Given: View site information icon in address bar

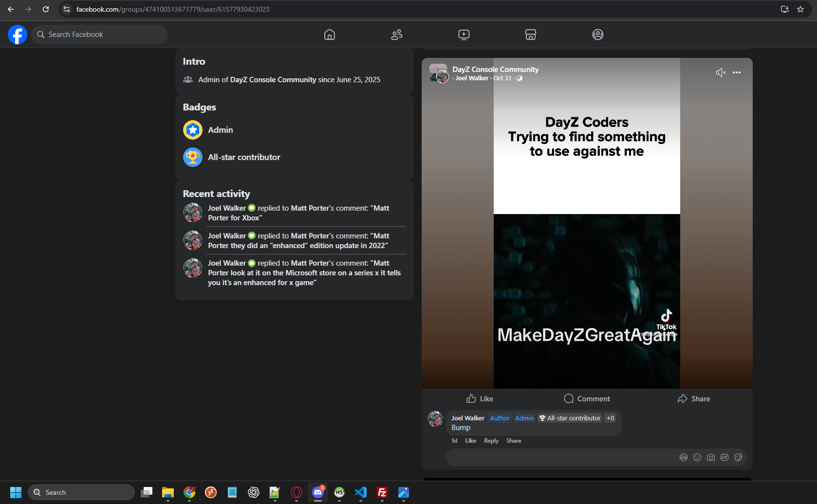Looking at the screenshot, I should (x=67, y=9).
